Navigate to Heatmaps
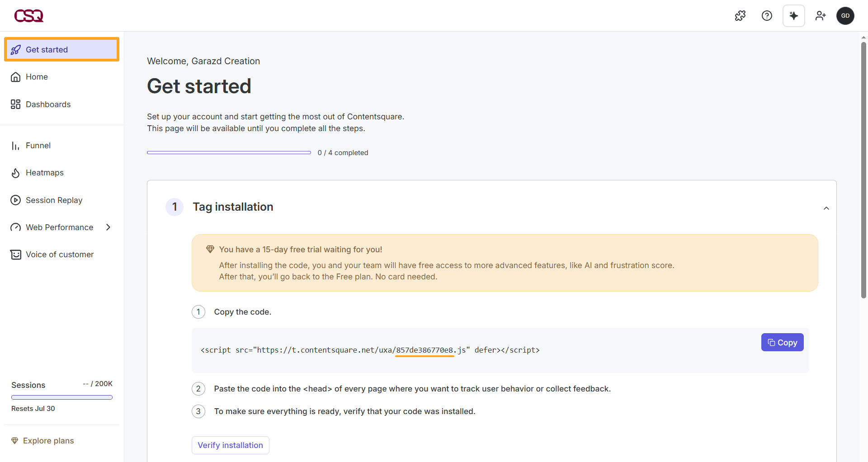868x462 pixels. click(62, 173)
